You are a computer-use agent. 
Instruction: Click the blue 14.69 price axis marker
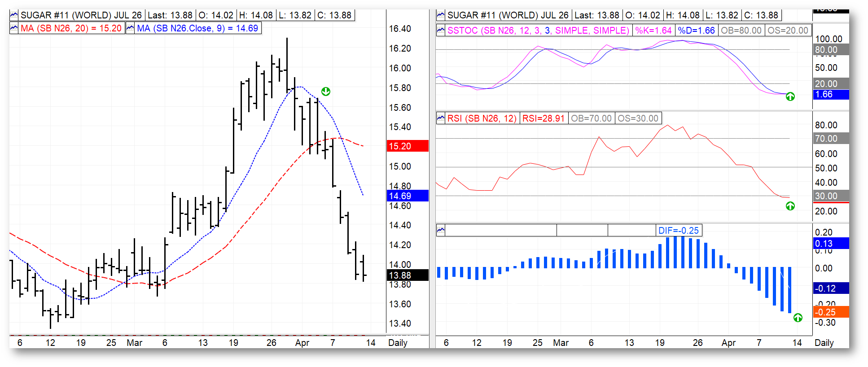click(x=408, y=196)
